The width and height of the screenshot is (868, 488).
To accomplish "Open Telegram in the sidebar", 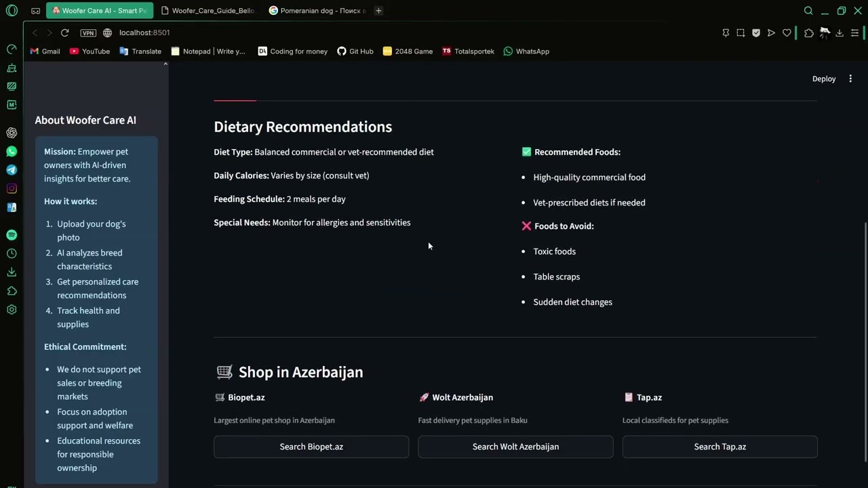I will click(12, 170).
